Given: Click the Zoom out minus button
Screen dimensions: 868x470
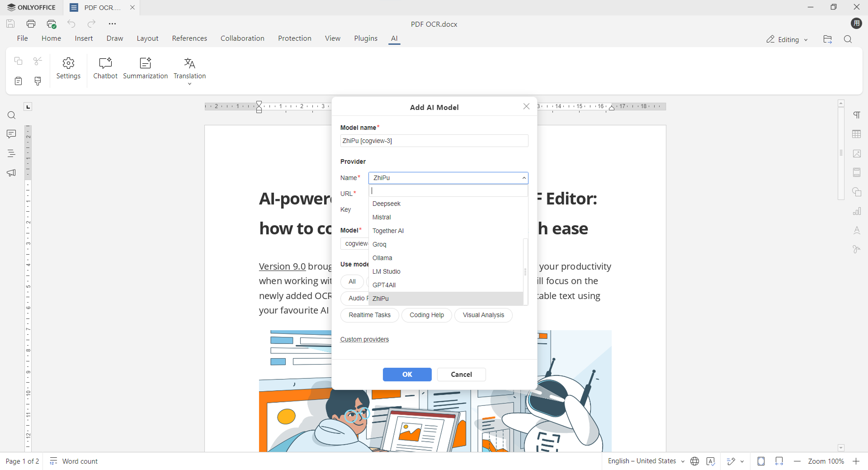Looking at the screenshot, I should (x=797, y=461).
